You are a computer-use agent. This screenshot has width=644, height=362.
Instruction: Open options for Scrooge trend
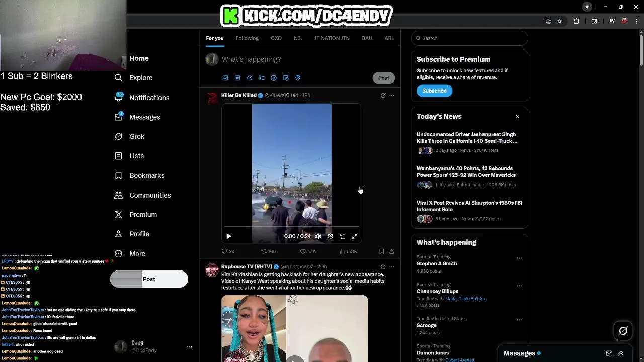tap(519, 320)
